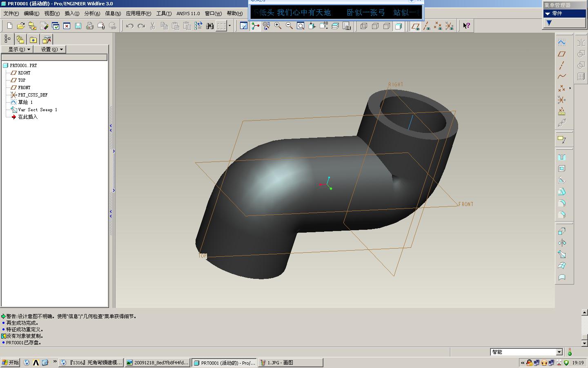Save the model with floppy icon
Screen dimensions: 588x368
78,26
